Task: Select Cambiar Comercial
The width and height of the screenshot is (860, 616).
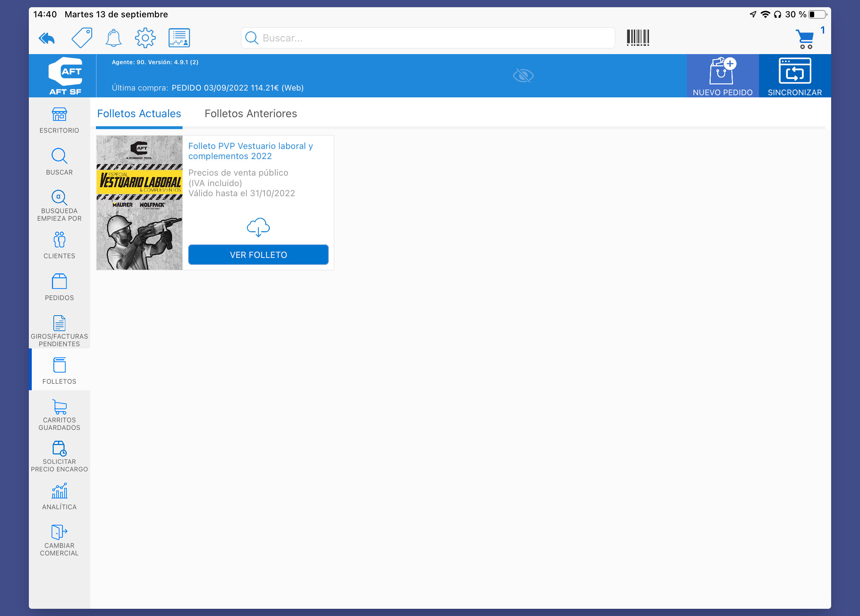Action: coord(60,540)
